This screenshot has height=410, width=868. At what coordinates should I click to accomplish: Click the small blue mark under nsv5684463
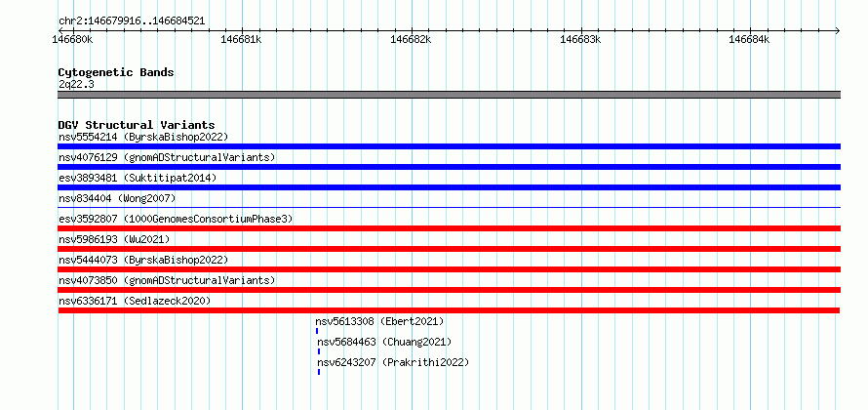319,351
